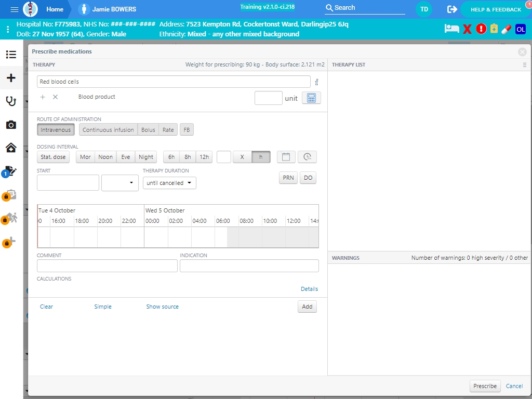The image size is (532, 399).
Task: Click the pill medication icon in banner
Action: coord(506,29)
